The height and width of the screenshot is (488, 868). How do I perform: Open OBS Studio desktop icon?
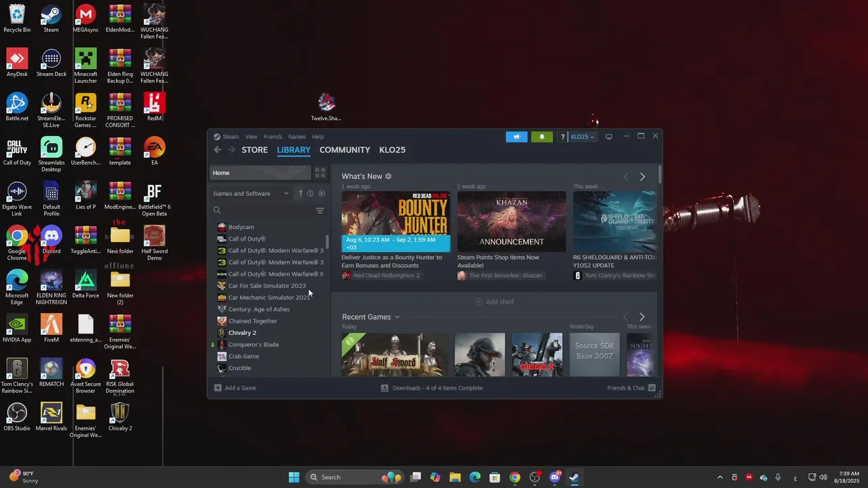[x=17, y=417]
